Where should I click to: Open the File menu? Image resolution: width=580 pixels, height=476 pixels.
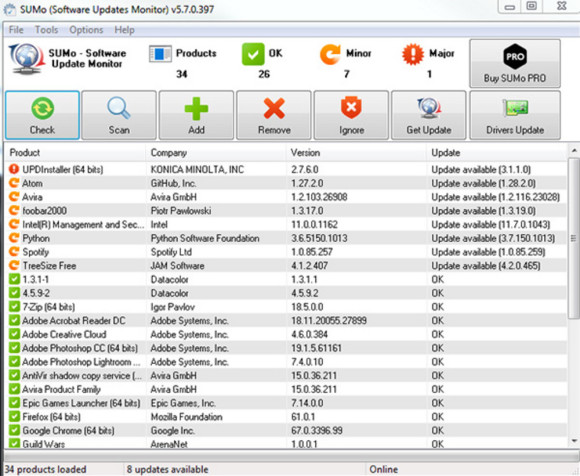click(16, 30)
